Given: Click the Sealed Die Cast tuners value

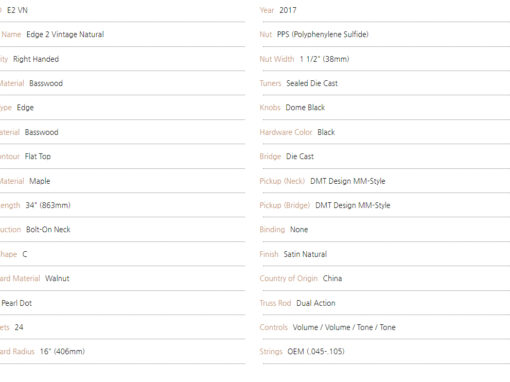Looking at the screenshot, I should point(312,83).
